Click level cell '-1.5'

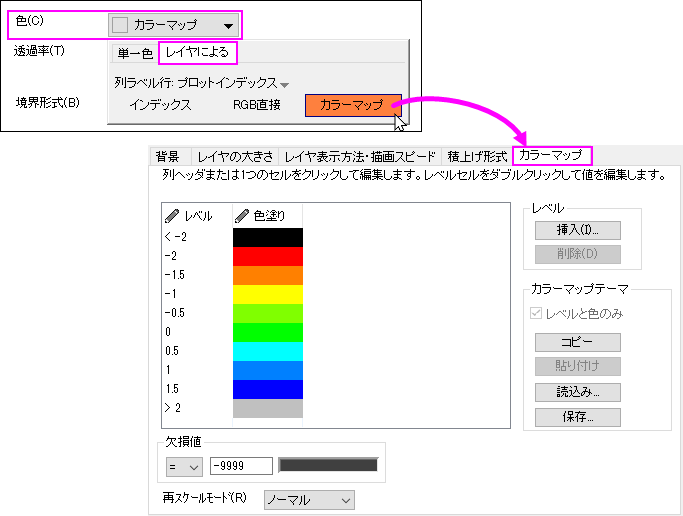tap(175, 275)
